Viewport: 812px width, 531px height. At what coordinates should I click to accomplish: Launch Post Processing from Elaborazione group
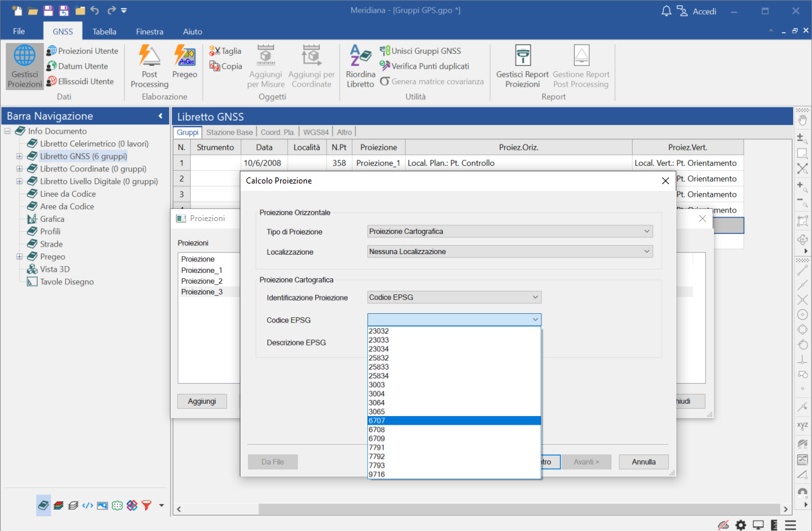(x=149, y=66)
